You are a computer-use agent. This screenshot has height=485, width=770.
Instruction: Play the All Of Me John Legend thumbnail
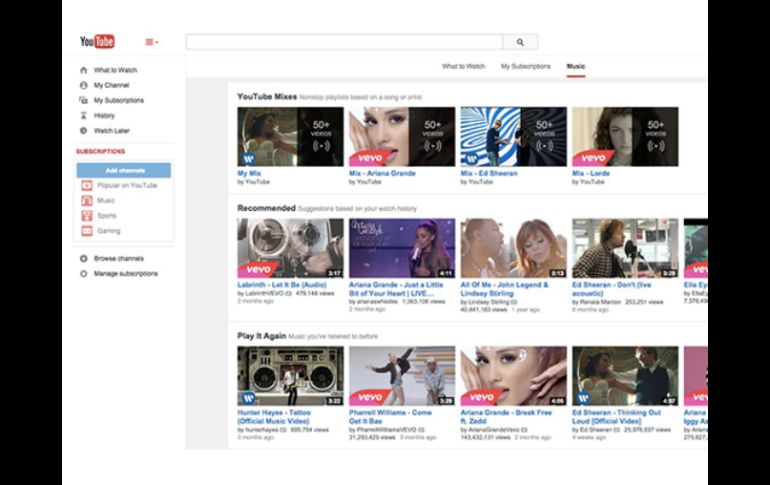click(513, 248)
